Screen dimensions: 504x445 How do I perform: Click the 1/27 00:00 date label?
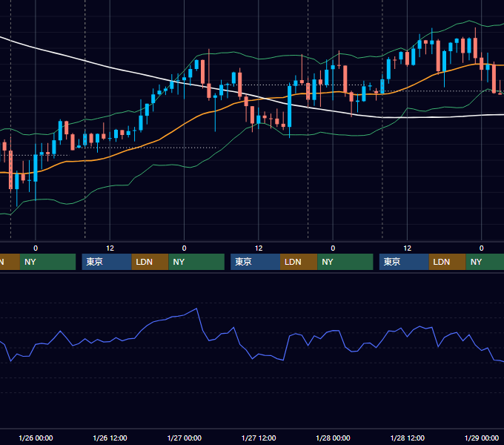click(x=184, y=438)
